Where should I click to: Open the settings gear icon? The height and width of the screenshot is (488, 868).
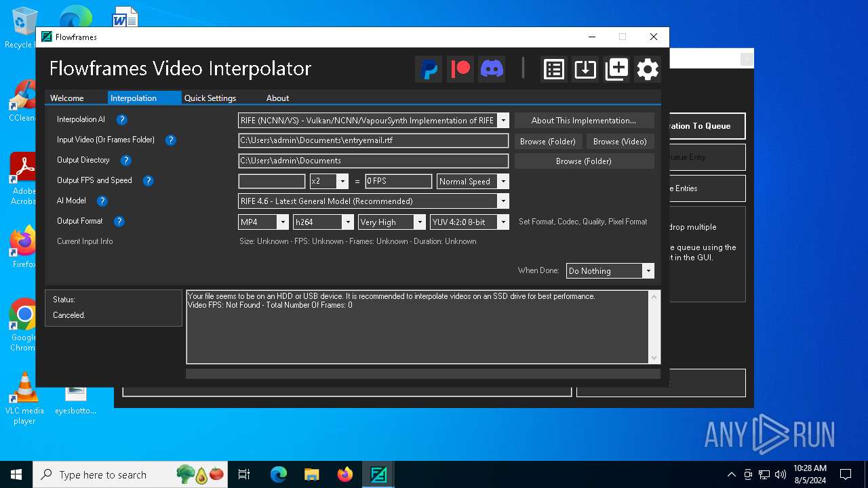coord(648,69)
